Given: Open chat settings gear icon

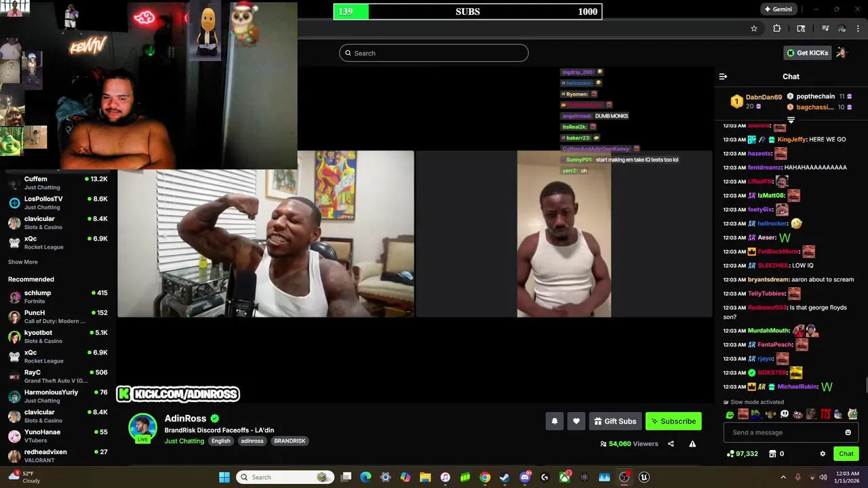Looking at the screenshot, I should point(823,453).
